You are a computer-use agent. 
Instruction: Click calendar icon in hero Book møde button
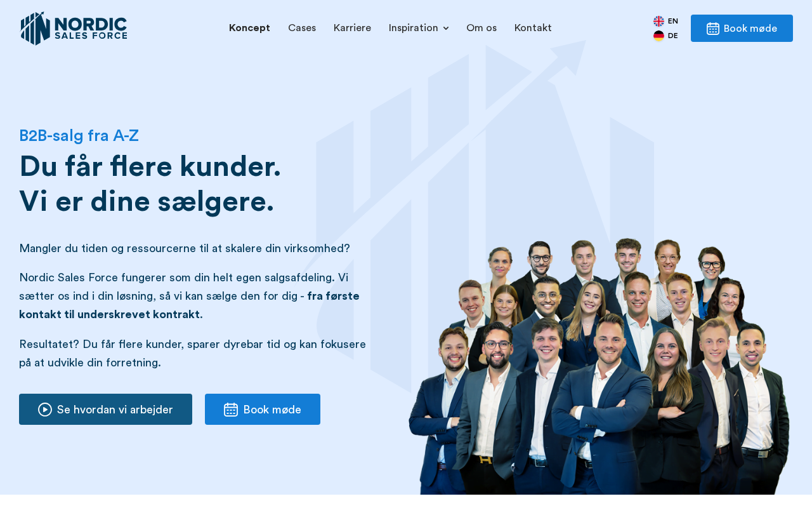[x=231, y=410]
